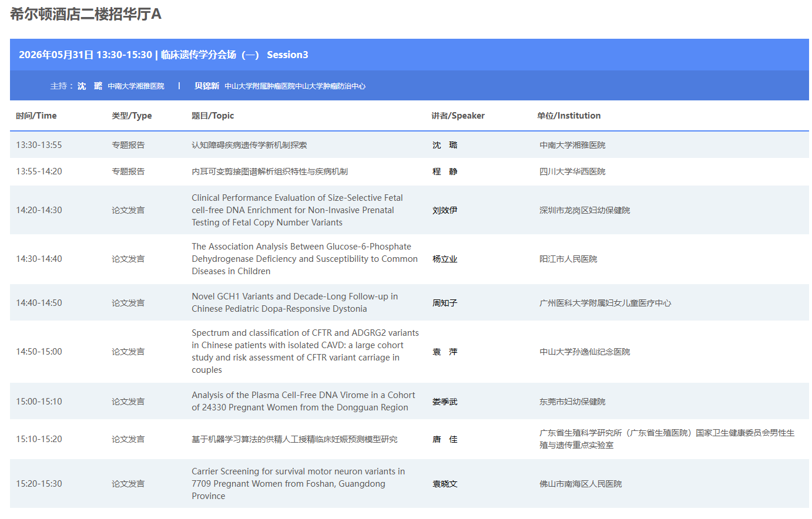Click speaker 沈璐 in the 13:30 row
The height and width of the screenshot is (519, 812).
coord(445,145)
